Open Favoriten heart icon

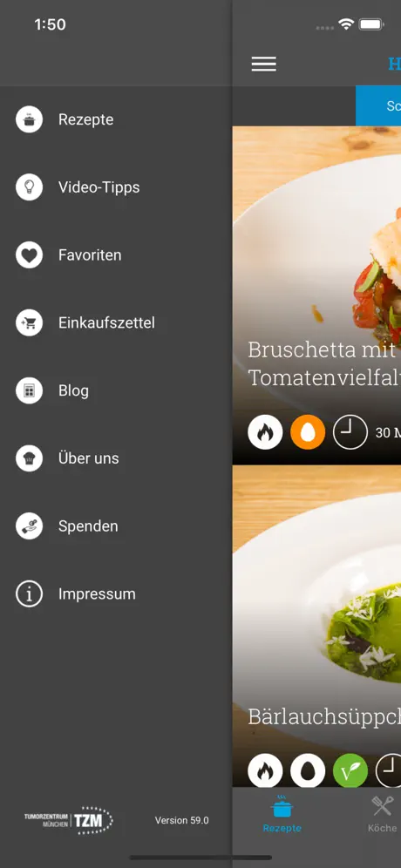[x=29, y=255]
